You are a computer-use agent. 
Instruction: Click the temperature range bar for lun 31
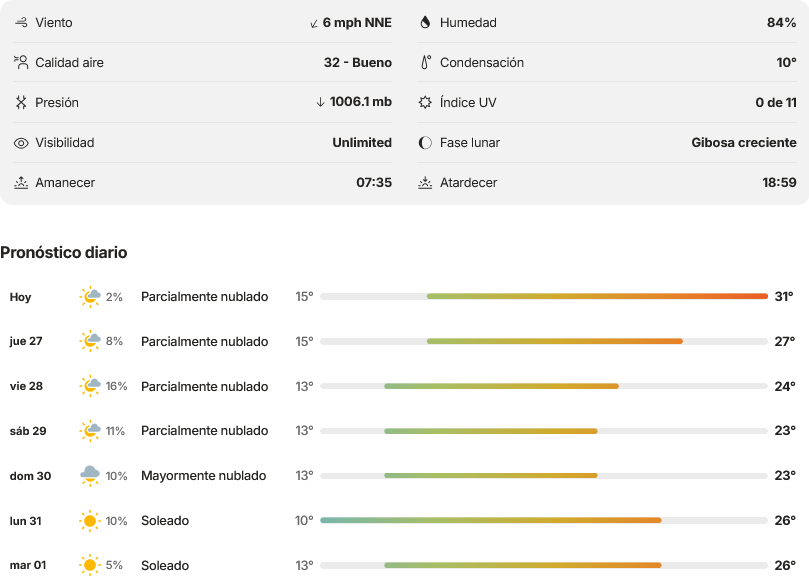pyautogui.click(x=544, y=520)
